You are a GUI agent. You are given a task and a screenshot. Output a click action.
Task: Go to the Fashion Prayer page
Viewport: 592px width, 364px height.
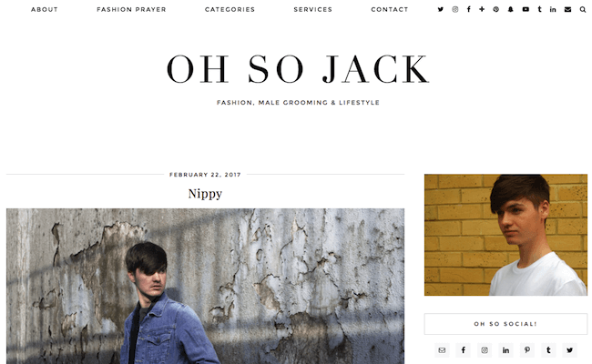coord(131,9)
